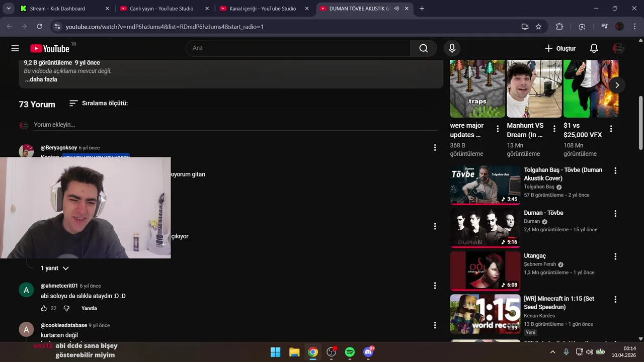Go back to the previous page
This screenshot has width=644, height=362.
[9, 26]
